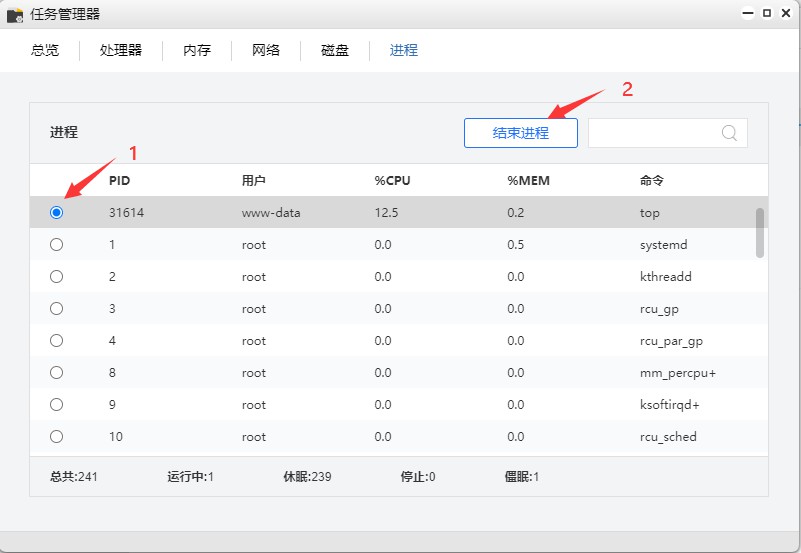Choose the kthreadd process radio button
This screenshot has width=801, height=553.
coord(56,277)
